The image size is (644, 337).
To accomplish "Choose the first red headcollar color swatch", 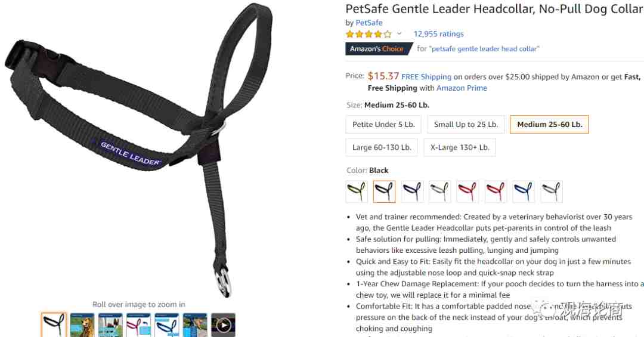I will (x=467, y=191).
